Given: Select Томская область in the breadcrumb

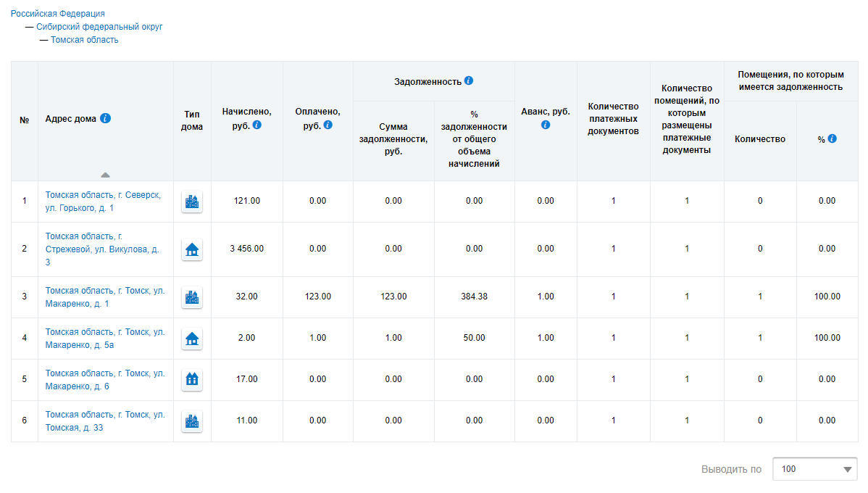Looking at the screenshot, I should coord(84,40).
